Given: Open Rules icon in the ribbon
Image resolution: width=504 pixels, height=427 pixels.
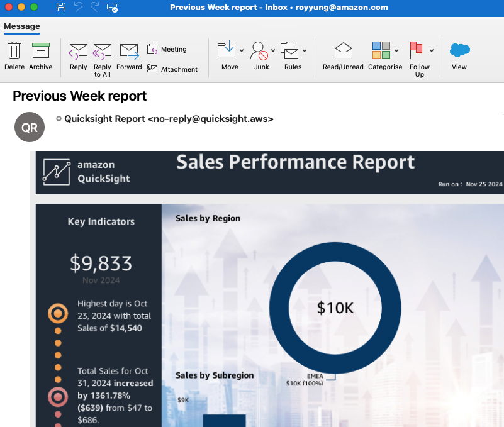Looking at the screenshot, I should (x=289, y=50).
